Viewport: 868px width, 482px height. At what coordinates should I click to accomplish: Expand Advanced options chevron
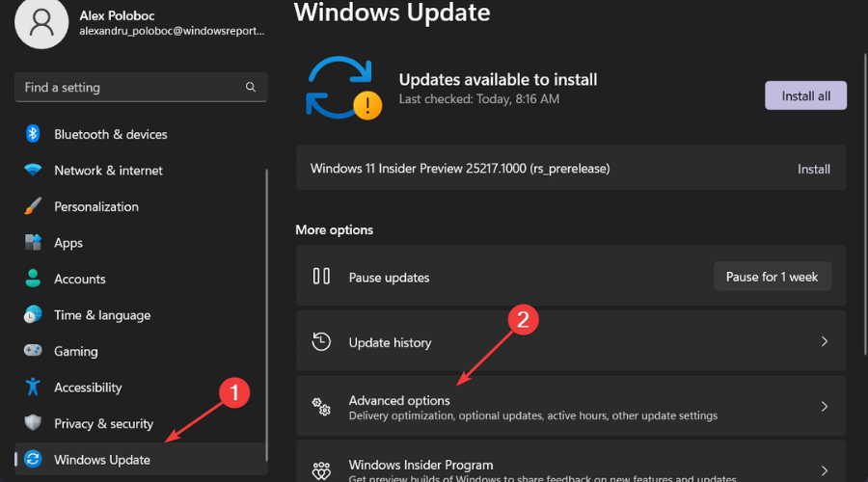825,407
